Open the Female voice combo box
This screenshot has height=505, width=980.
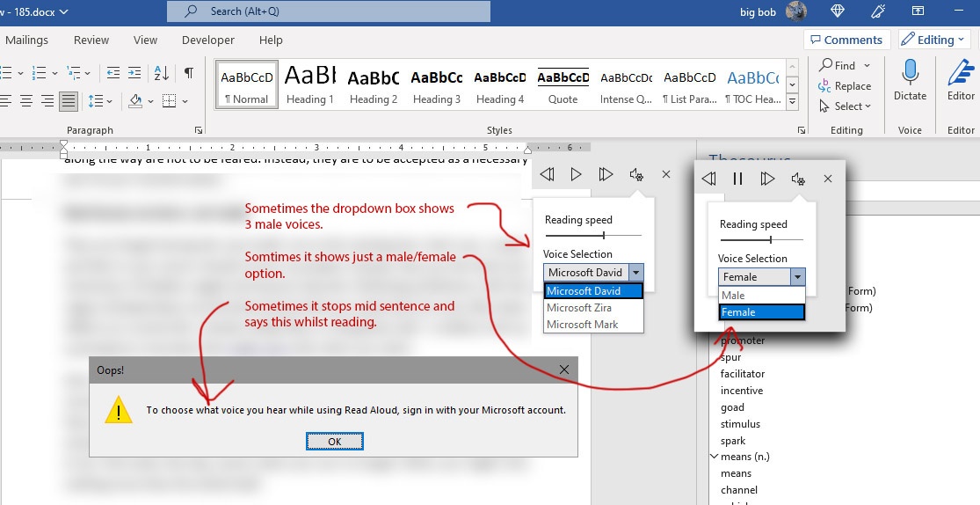(x=761, y=276)
